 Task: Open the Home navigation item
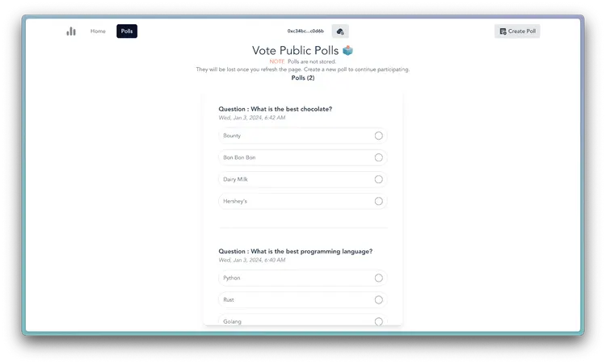pyautogui.click(x=98, y=31)
